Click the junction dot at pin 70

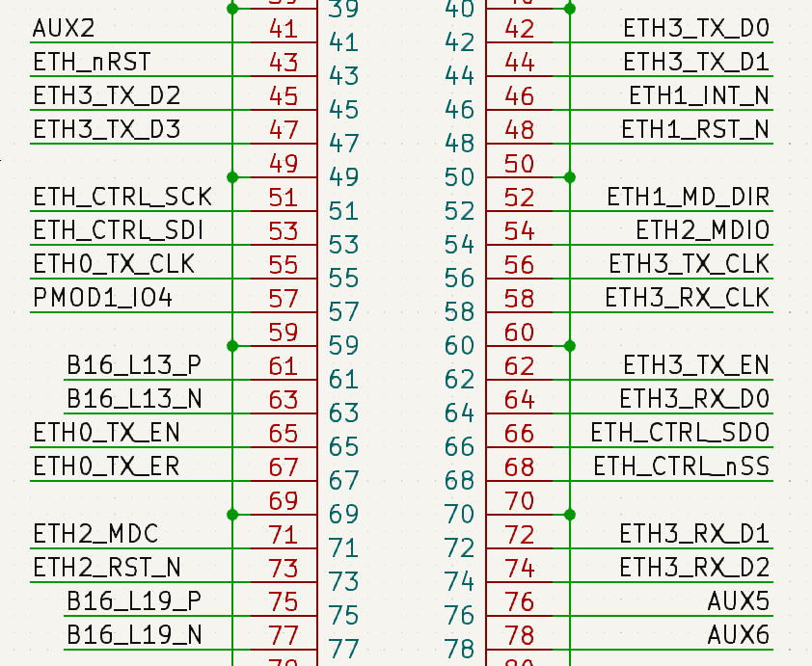[570, 515]
